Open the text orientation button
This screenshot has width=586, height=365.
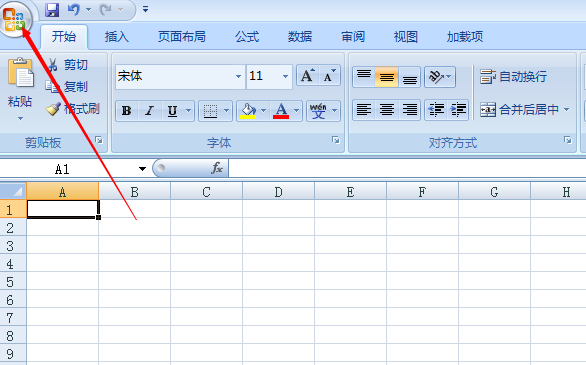tap(440, 77)
